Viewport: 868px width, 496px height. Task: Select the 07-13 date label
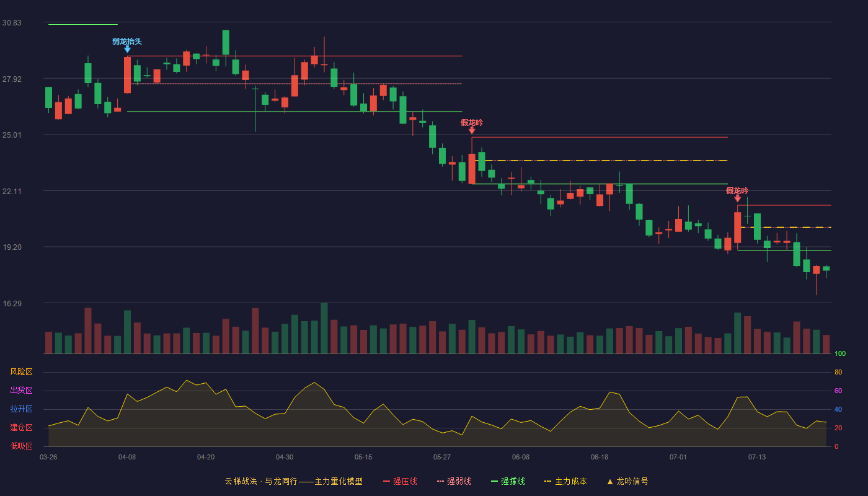(757, 457)
